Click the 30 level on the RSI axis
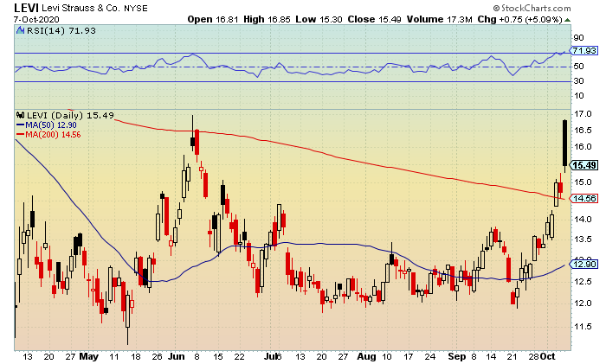The width and height of the screenshot is (606, 364). point(578,81)
